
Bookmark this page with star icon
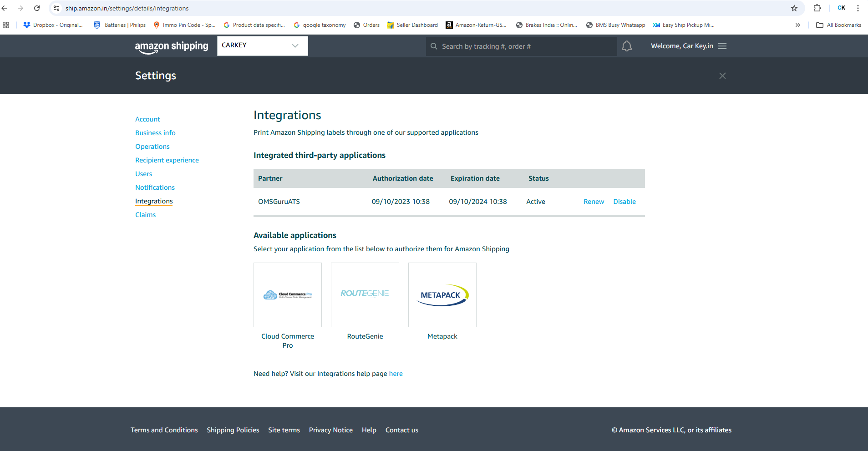click(x=794, y=8)
